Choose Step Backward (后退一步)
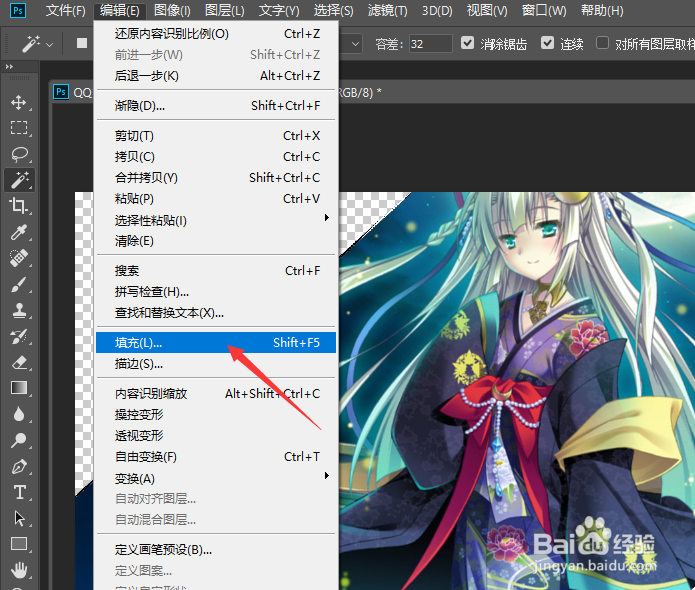The width and height of the screenshot is (695, 590). click(x=216, y=76)
